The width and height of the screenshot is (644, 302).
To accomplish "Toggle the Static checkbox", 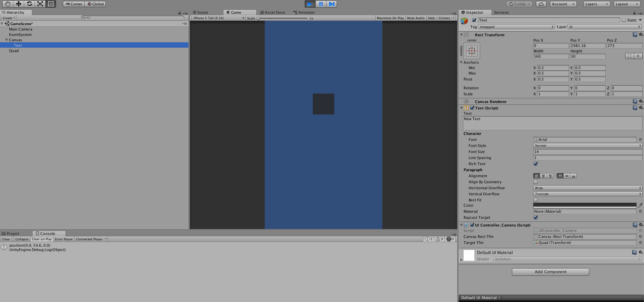I will pos(624,20).
